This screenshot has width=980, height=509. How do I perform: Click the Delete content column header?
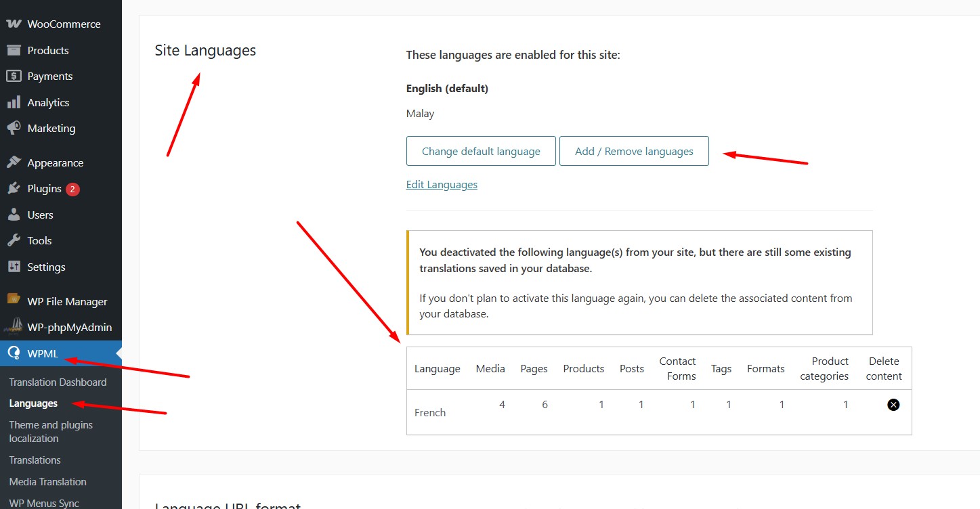(x=884, y=369)
